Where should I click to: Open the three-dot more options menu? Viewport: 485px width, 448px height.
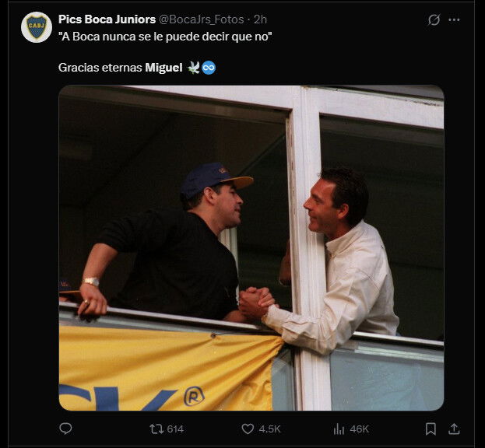point(455,20)
